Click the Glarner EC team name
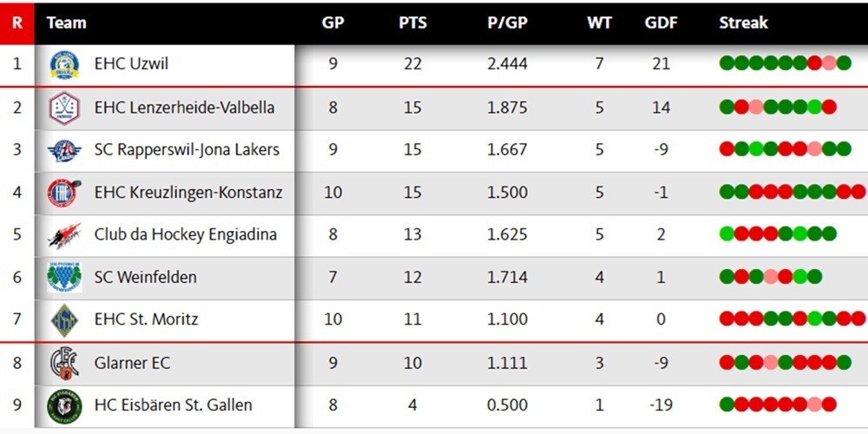This screenshot has width=868, height=434. 132,362
